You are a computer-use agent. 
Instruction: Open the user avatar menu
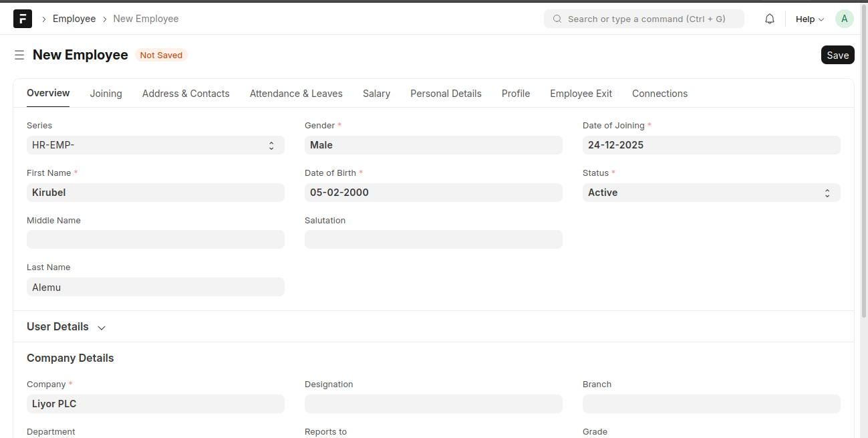tap(844, 18)
